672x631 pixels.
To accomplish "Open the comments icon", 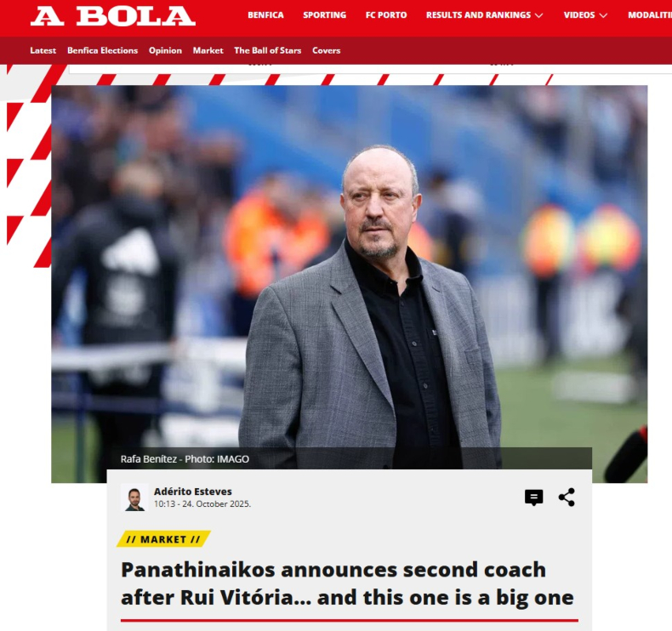I will tap(533, 497).
